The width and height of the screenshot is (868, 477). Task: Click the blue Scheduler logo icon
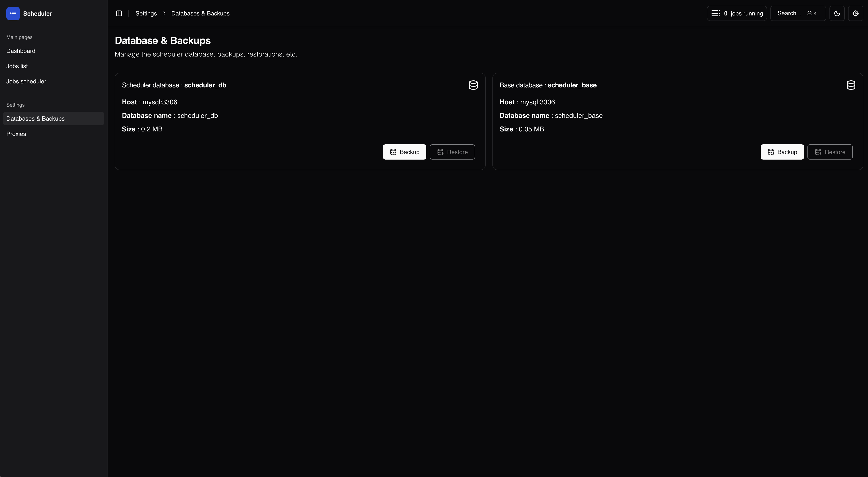click(13, 14)
